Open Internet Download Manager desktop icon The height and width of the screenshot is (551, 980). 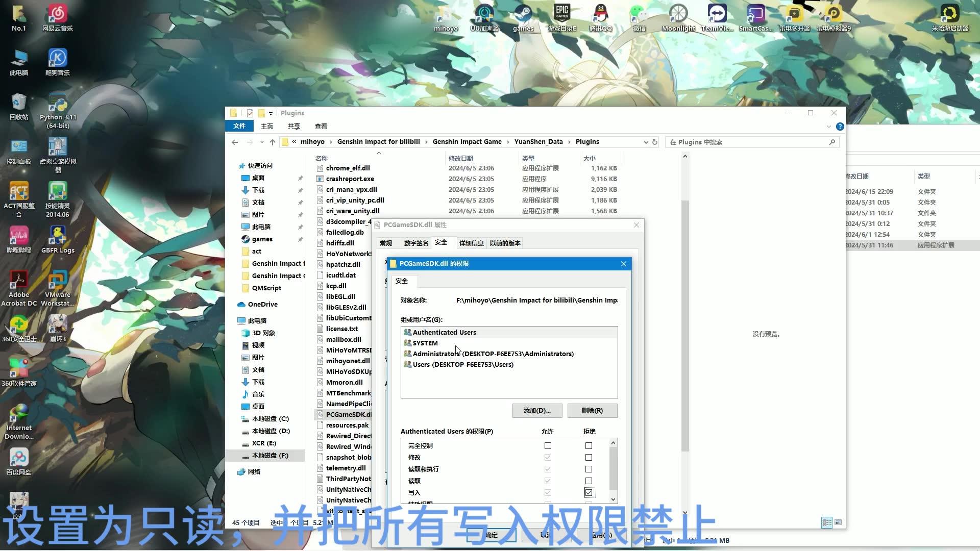pos(19,421)
